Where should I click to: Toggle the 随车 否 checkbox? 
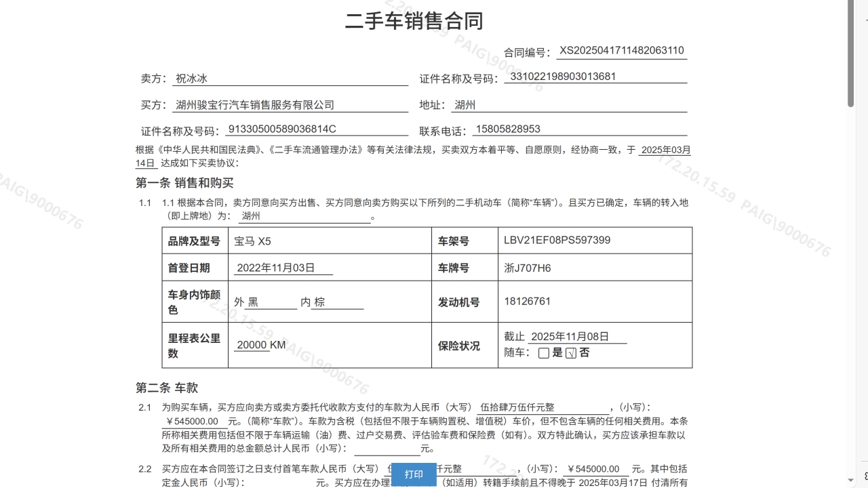click(571, 353)
